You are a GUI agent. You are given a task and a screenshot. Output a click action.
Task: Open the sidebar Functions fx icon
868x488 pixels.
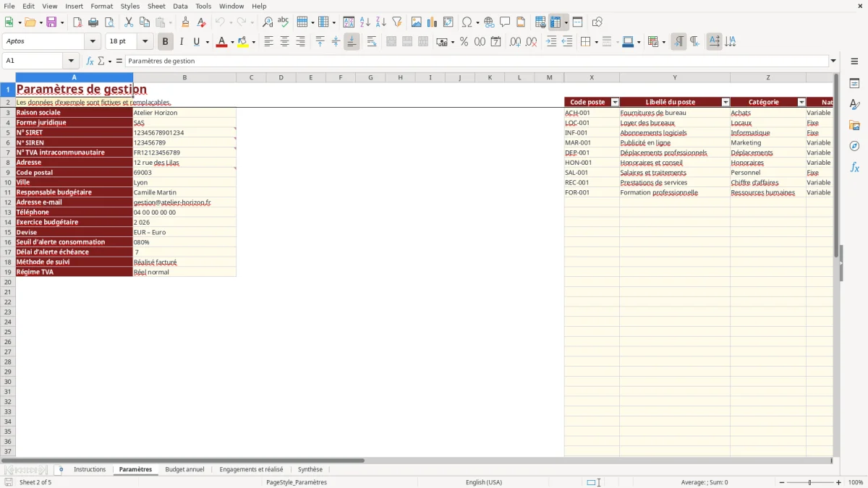pyautogui.click(x=854, y=167)
